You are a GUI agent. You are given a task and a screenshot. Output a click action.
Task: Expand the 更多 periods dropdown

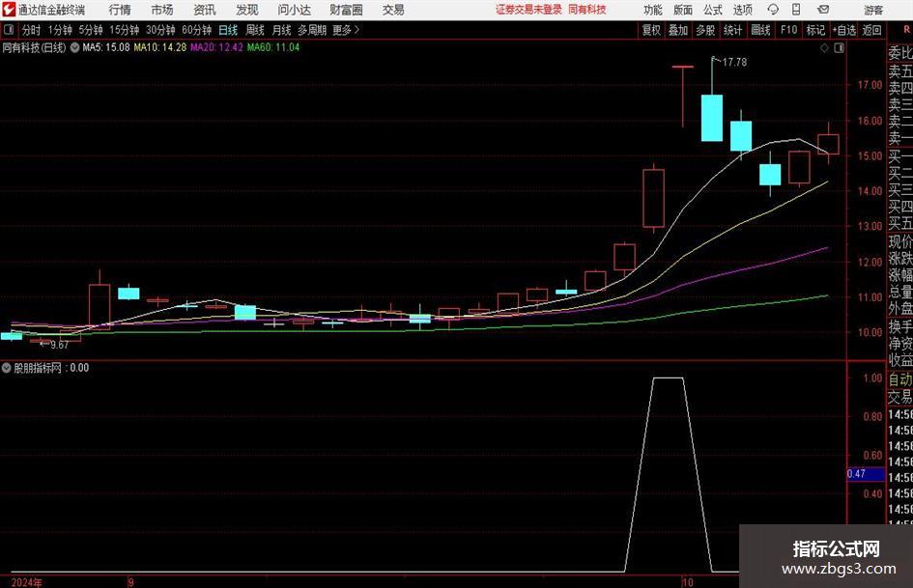346,30
